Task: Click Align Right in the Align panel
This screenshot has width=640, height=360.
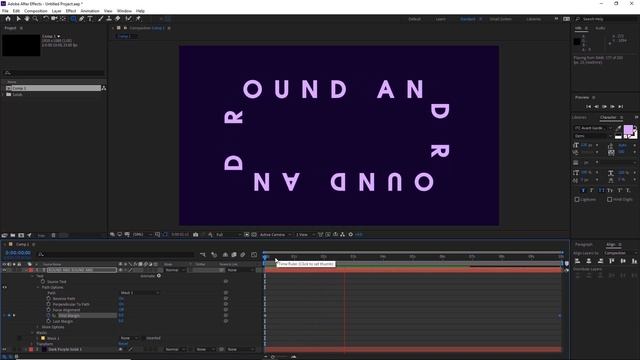Action: (x=600, y=261)
